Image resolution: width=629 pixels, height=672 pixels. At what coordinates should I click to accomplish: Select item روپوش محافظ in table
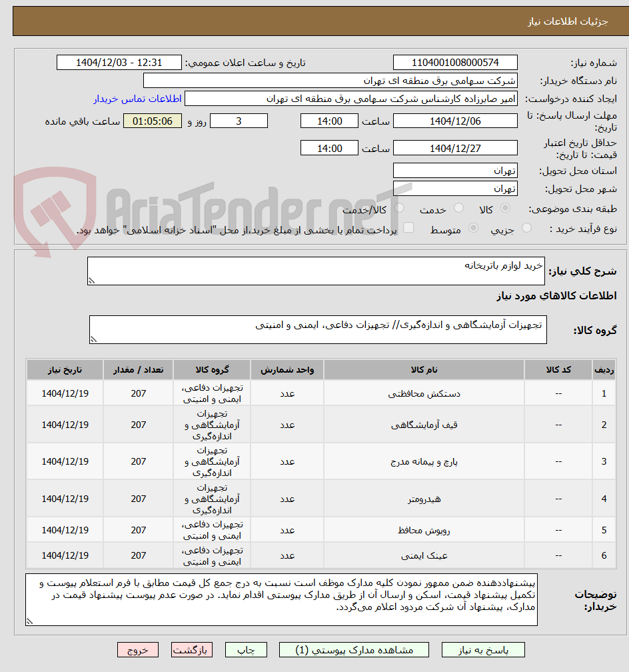click(x=424, y=530)
